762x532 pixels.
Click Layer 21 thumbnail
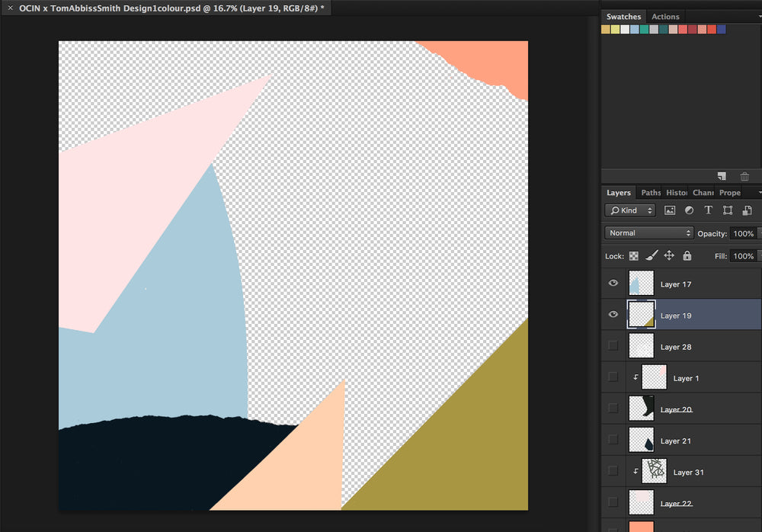point(642,440)
